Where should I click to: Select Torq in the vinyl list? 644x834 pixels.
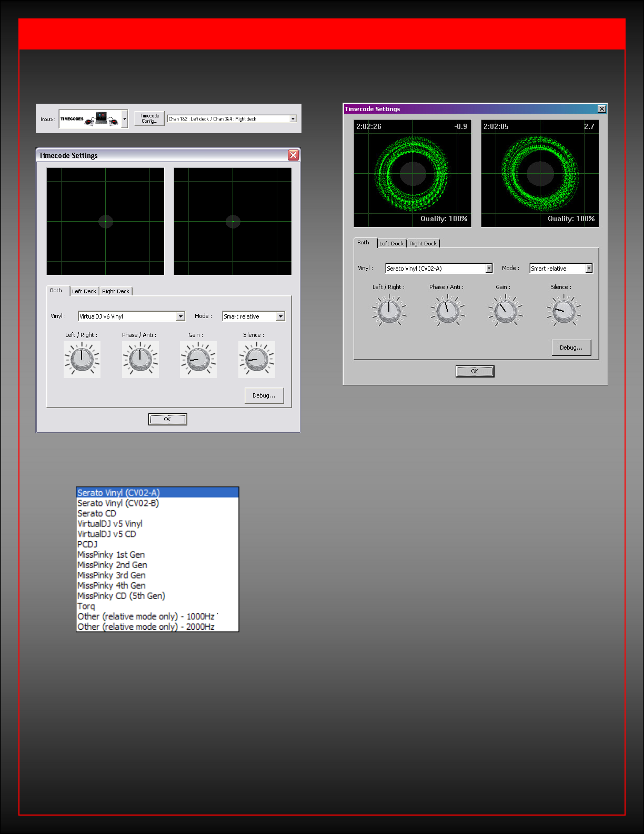[86, 607]
